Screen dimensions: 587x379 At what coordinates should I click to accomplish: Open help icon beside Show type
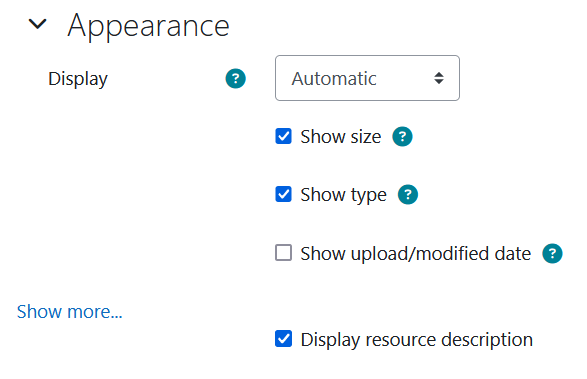(408, 195)
